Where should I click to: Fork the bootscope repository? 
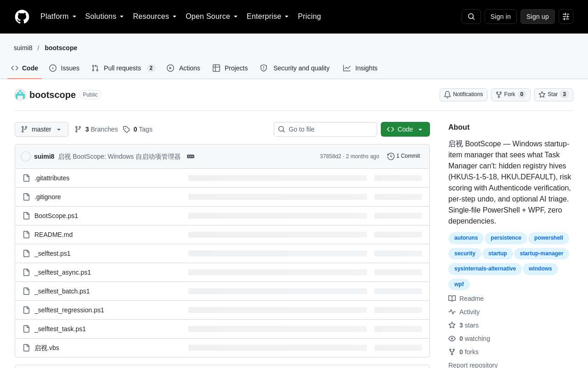[511, 95]
